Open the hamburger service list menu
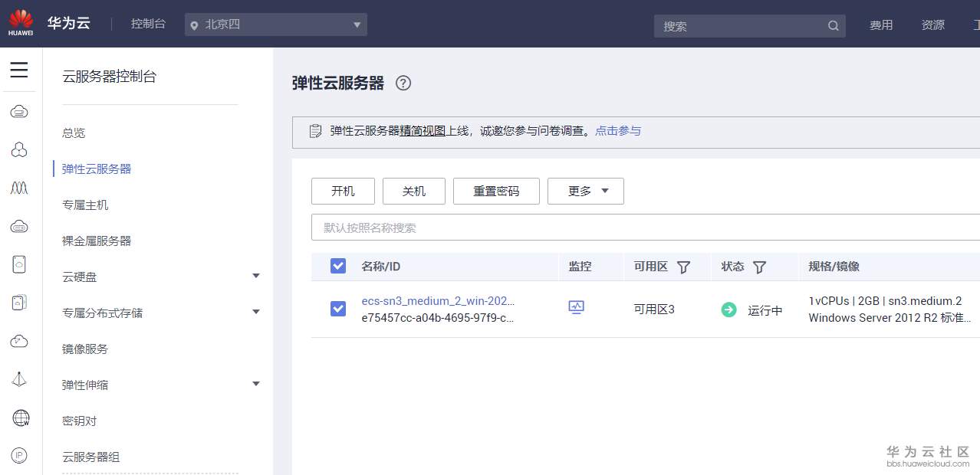980x475 pixels. click(x=19, y=70)
